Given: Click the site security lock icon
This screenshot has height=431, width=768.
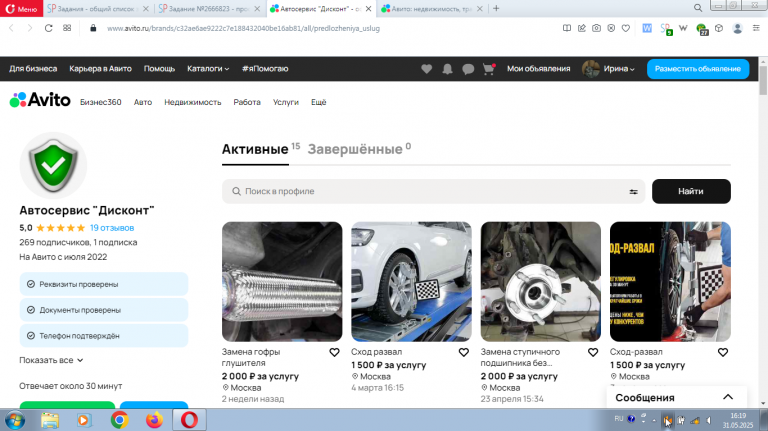Looking at the screenshot, I should coord(93,28).
